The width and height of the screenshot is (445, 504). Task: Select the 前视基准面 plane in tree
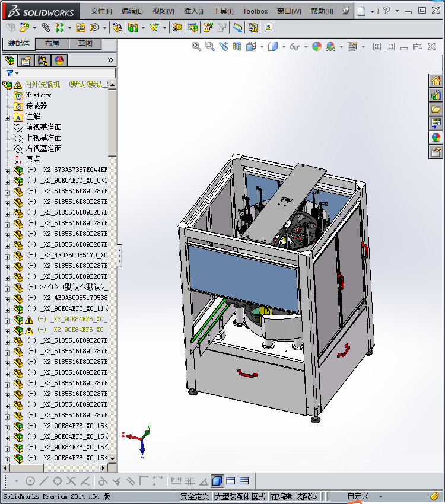(44, 127)
